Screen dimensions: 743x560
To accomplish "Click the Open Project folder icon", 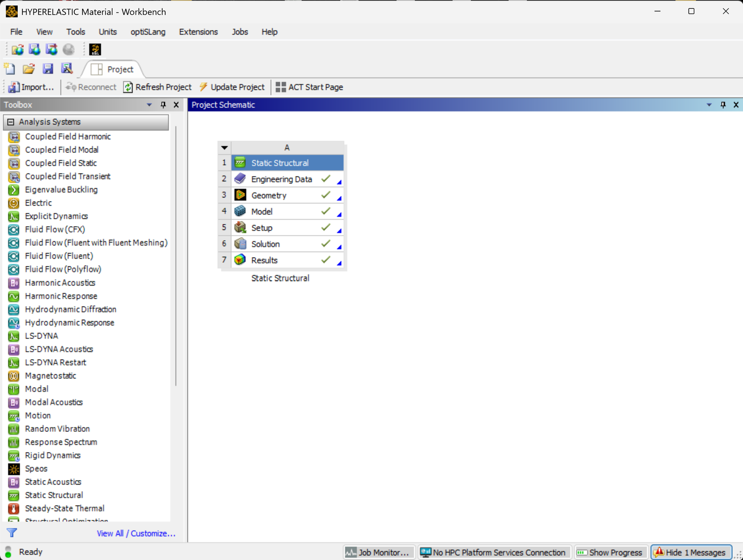I will [x=29, y=69].
